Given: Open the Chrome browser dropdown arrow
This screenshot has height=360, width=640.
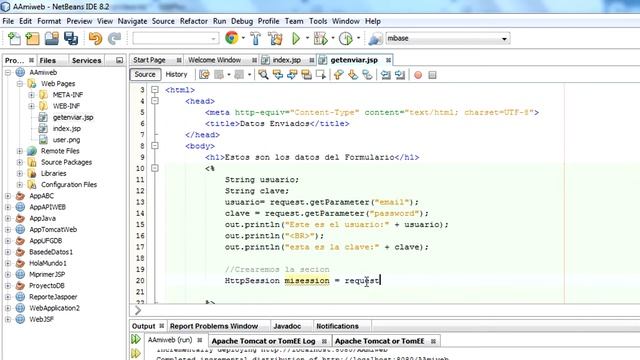Looking at the screenshot, I should 243,38.
